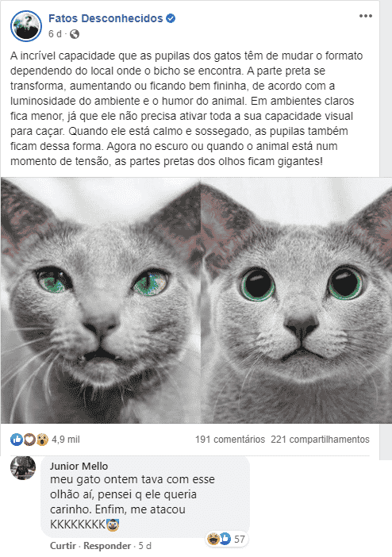Open the right cat photo with dilated pupils
Viewport: 392px width, 557px height.
297,300
